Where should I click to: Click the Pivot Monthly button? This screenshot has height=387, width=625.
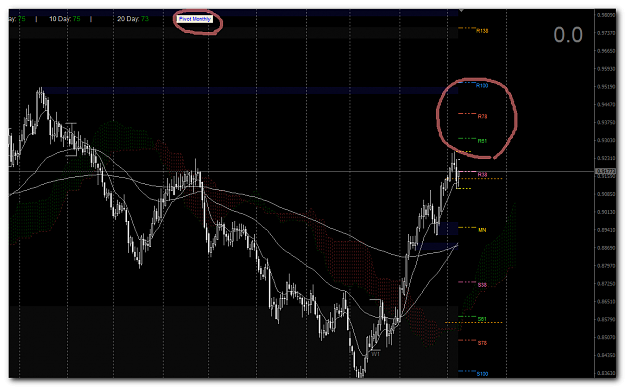(x=195, y=19)
